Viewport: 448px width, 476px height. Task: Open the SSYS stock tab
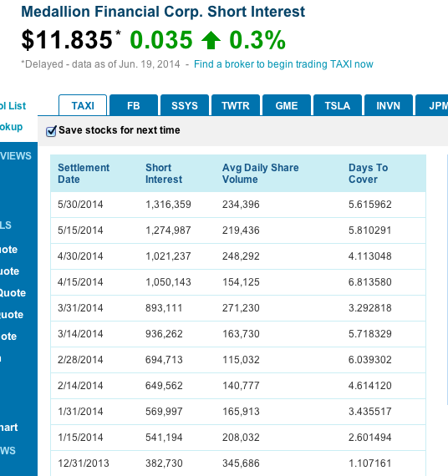[x=185, y=105]
